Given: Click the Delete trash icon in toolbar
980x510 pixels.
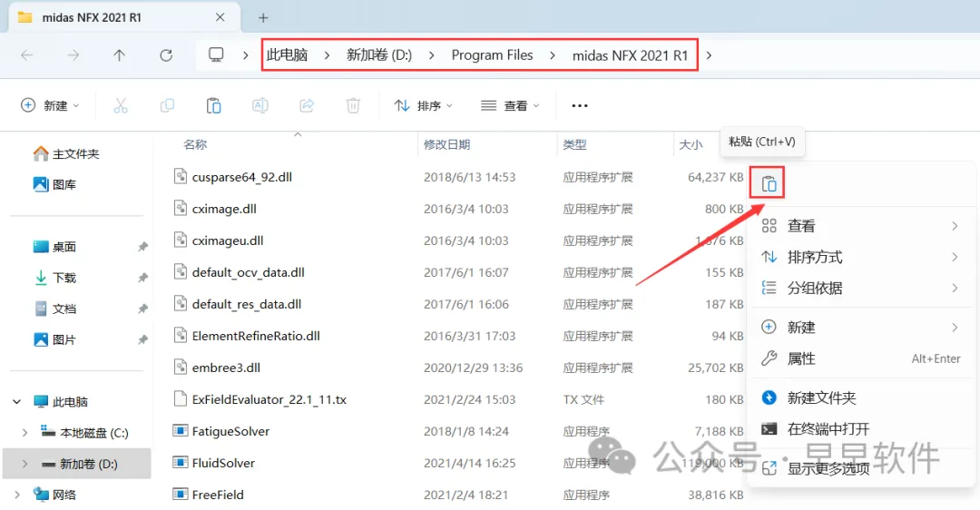Looking at the screenshot, I should click(x=353, y=105).
